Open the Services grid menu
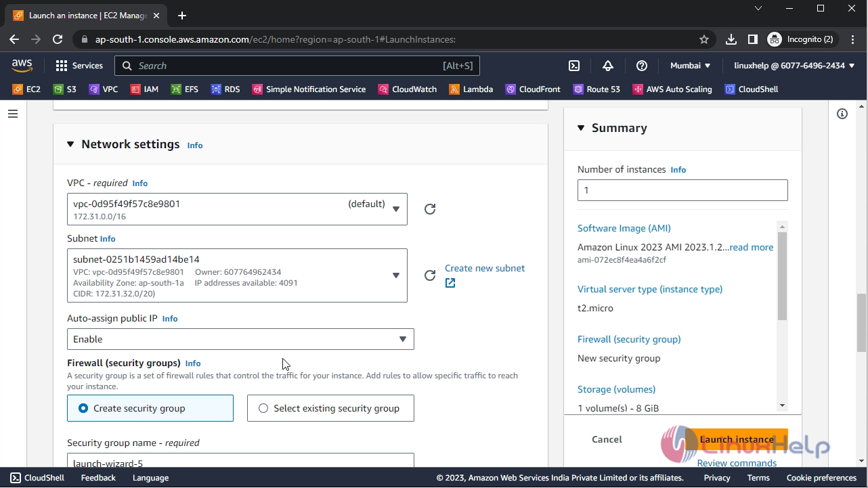 79,66
